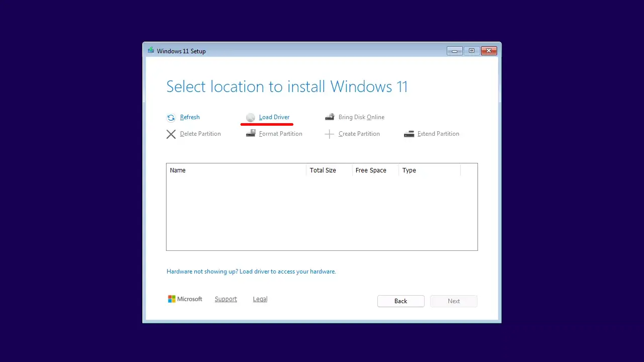The width and height of the screenshot is (644, 362).
Task: Close the Windows 11 Setup window
Action: 489,51
